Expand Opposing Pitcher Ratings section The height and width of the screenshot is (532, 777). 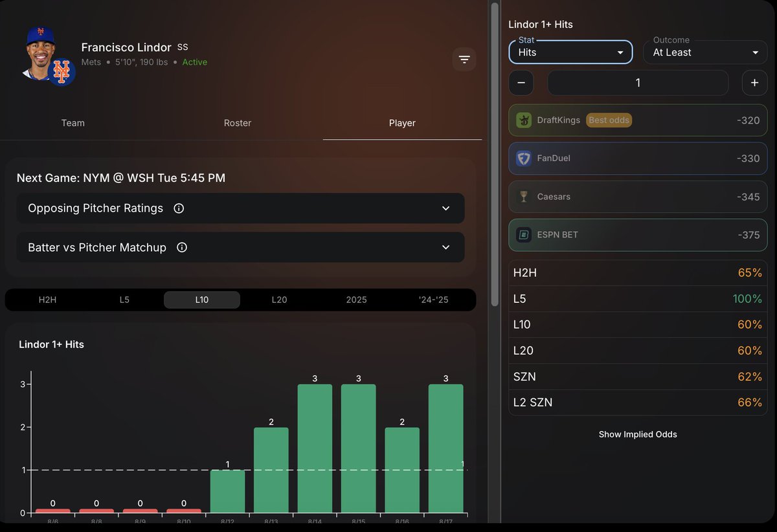coord(240,208)
